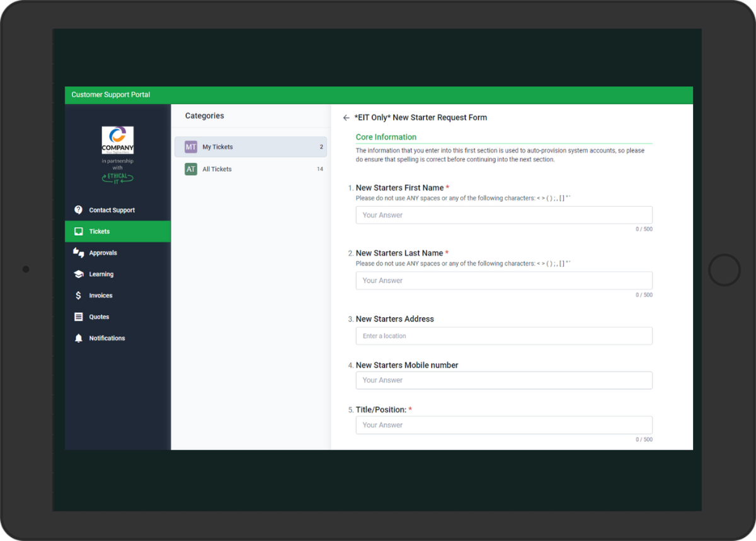Click the Title/Position answer field
Image resolution: width=756 pixels, height=541 pixels.
(x=503, y=425)
